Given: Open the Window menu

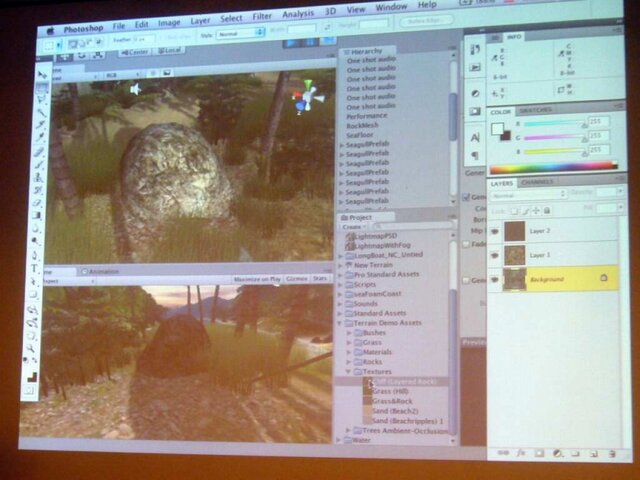Looking at the screenshot, I should point(391,7).
